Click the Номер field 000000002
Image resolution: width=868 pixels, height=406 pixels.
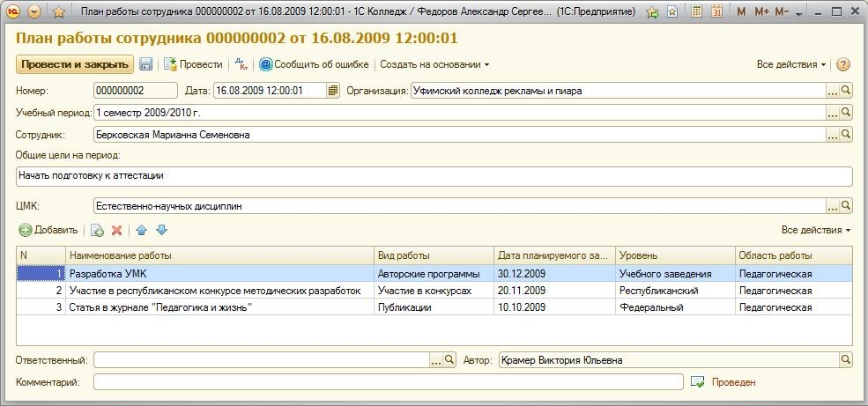tap(136, 90)
